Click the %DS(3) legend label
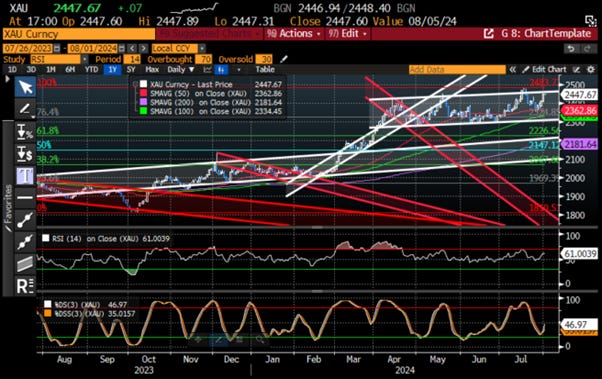Screen dimensions: 602x379 77,305
